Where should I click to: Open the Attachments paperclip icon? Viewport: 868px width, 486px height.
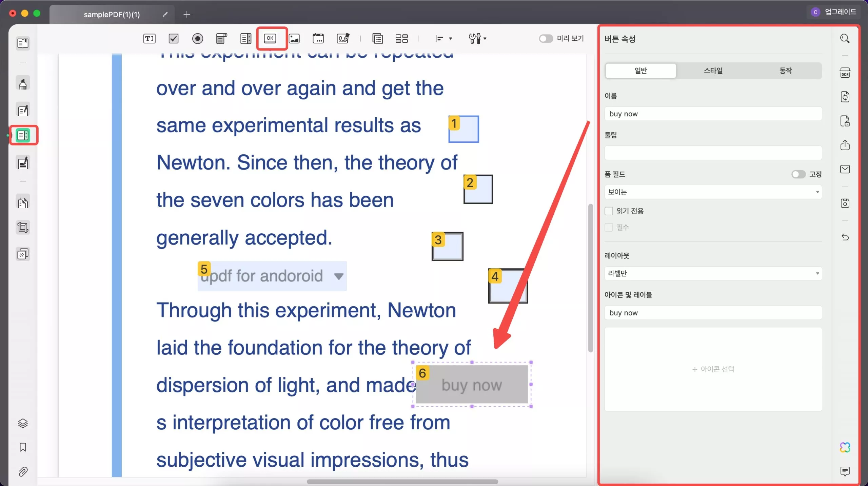tap(23, 471)
